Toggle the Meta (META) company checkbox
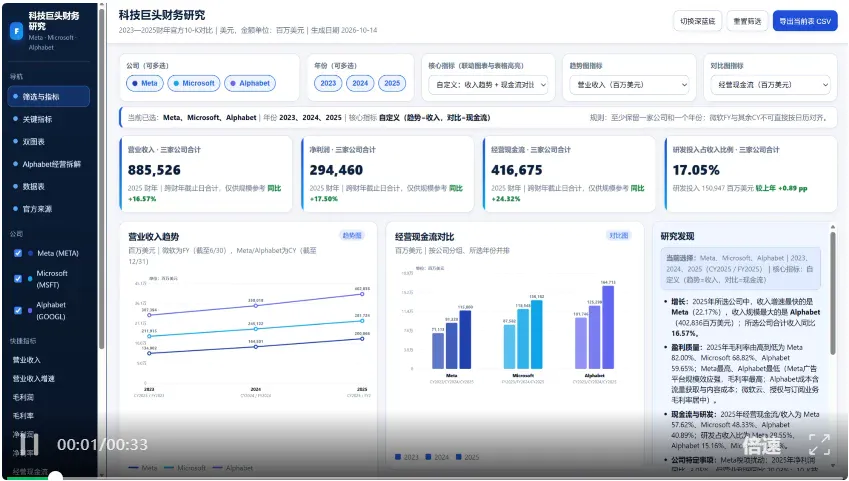This screenshot has height=481, width=849. (18, 253)
